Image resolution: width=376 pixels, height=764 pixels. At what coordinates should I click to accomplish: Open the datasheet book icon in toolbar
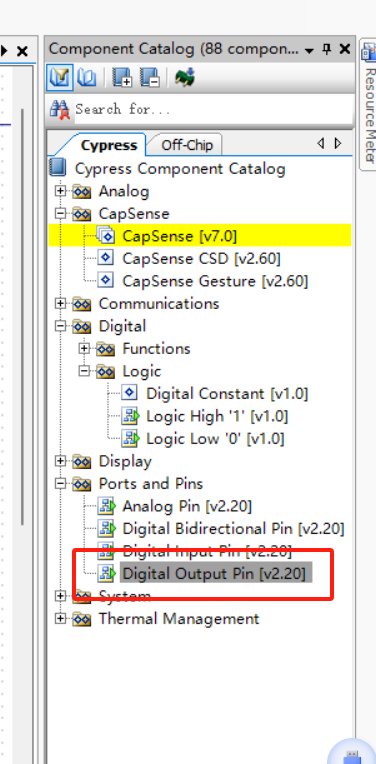(87, 77)
